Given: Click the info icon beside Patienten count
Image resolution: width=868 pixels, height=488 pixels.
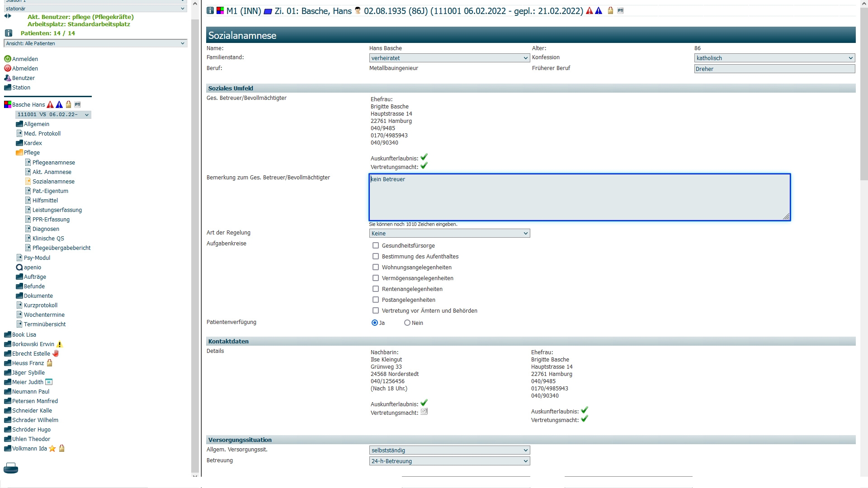Looking at the screenshot, I should [9, 33].
